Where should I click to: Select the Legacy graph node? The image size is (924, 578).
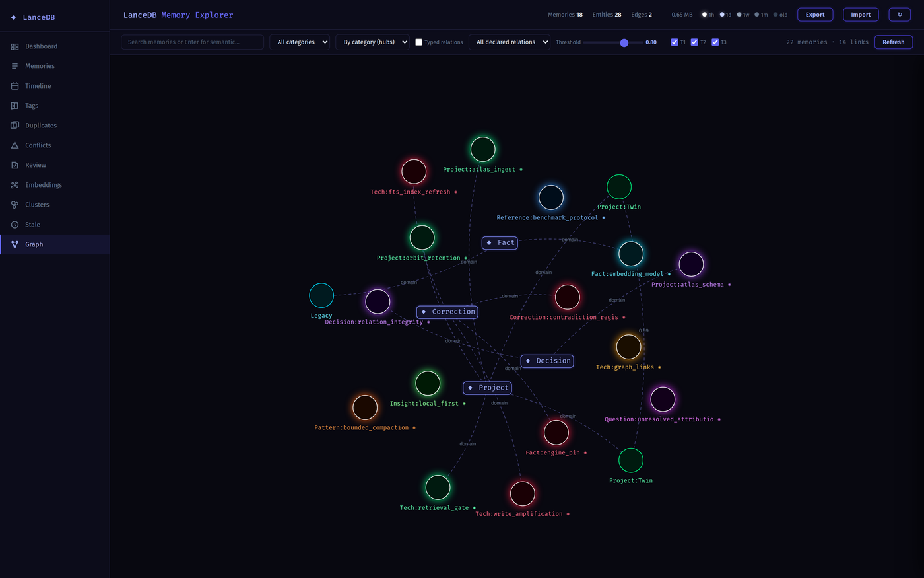coord(321,295)
